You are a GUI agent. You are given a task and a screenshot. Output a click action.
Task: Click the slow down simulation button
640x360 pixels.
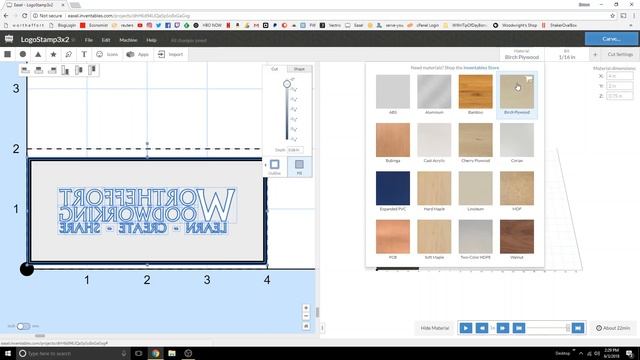coord(482,328)
